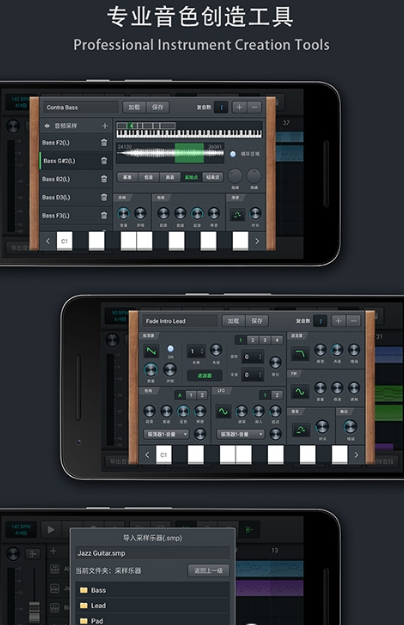The width and height of the screenshot is (404, 625).
Task: Open the Pad folder in the import dialog
Action: coord(153,620)
